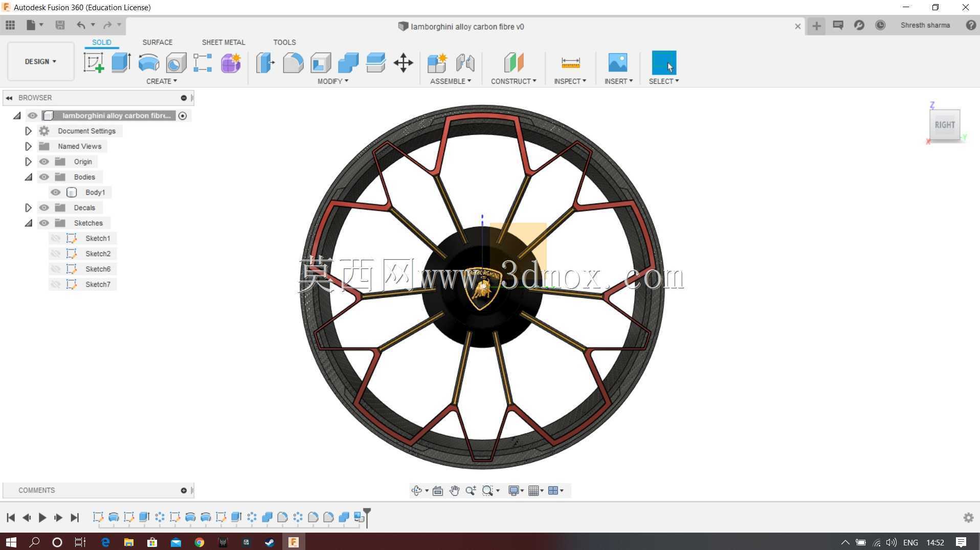Open the Job Status clock icon

880,25
